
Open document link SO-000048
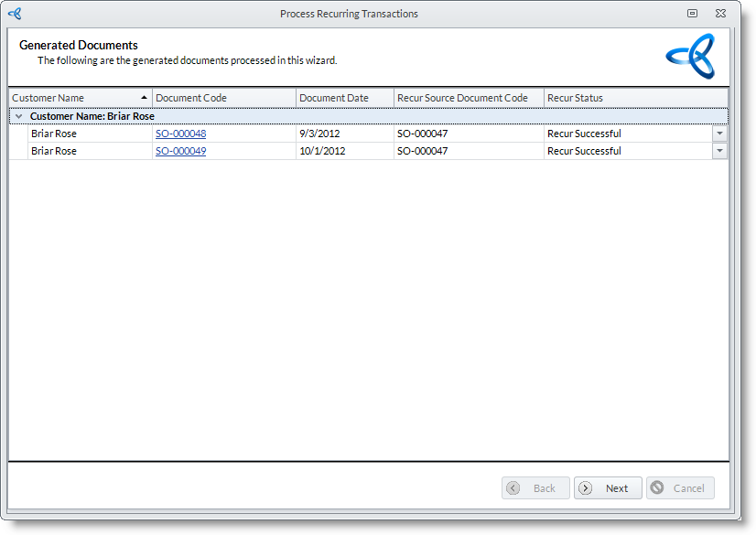point(181,134)
